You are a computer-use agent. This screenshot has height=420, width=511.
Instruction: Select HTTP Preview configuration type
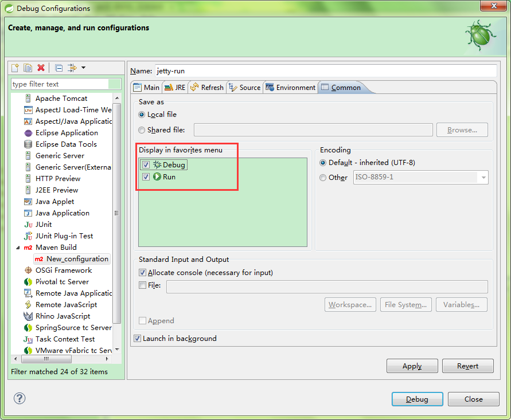[x=58, y=179]
